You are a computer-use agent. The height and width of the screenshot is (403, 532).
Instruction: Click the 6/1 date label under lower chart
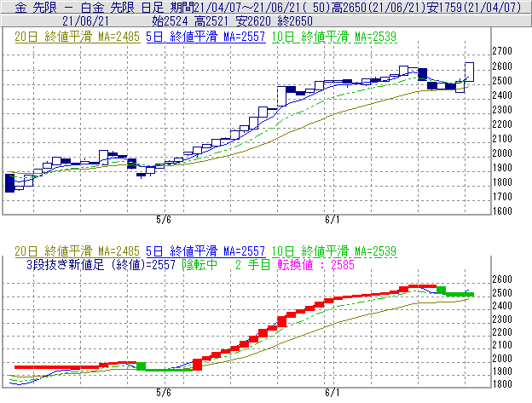(332, 393)
